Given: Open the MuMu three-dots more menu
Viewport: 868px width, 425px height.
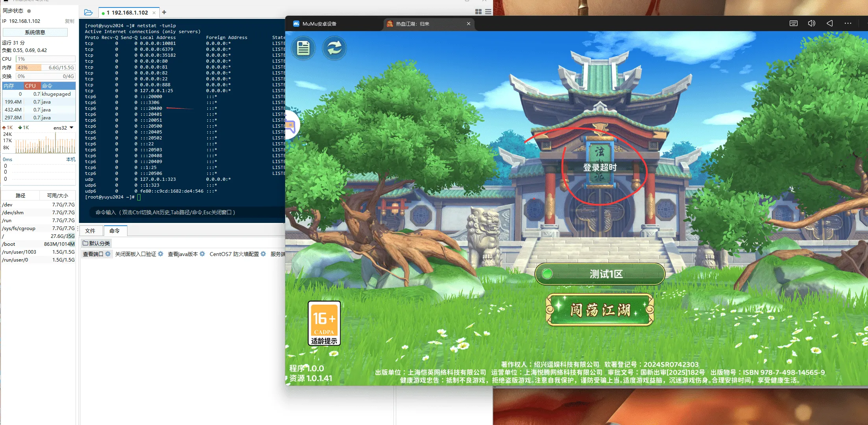Looking at the screenshot, I should (848, 24).
